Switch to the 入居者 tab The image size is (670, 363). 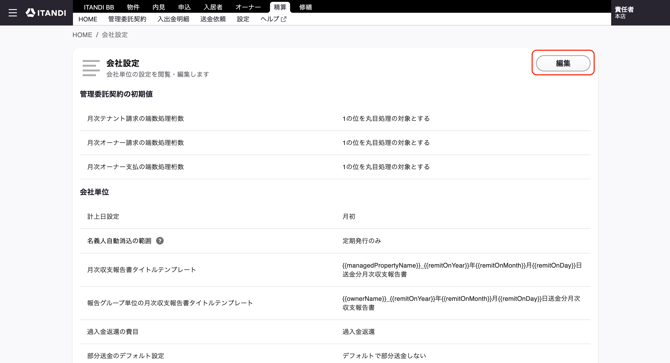tap(213, 7)
